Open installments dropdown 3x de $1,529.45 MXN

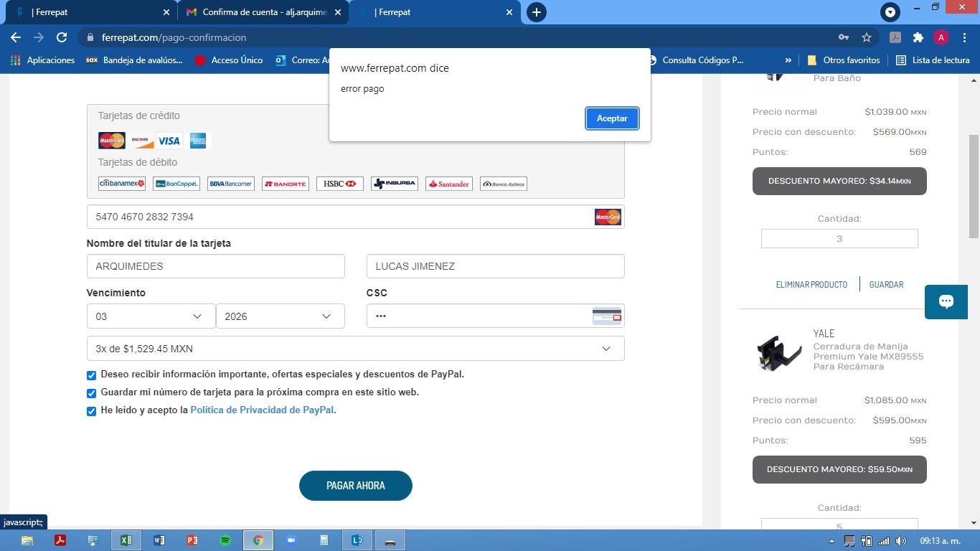(x=355, y=349)
